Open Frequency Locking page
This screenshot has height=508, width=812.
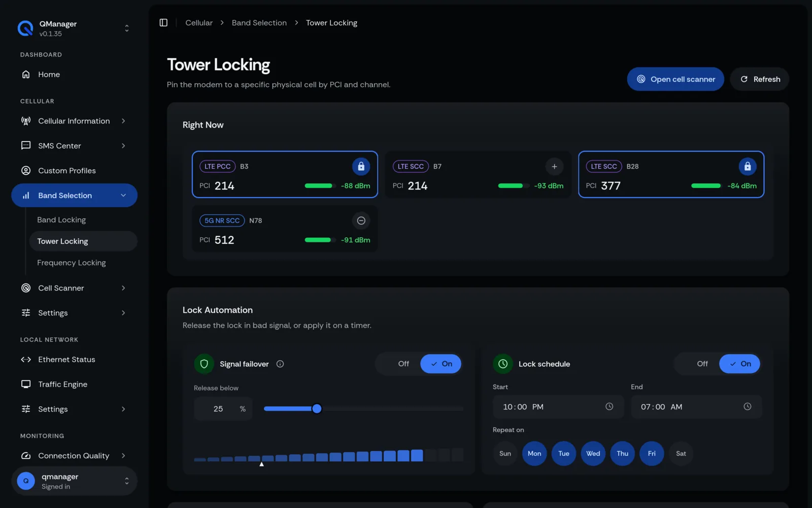point(72,263)
